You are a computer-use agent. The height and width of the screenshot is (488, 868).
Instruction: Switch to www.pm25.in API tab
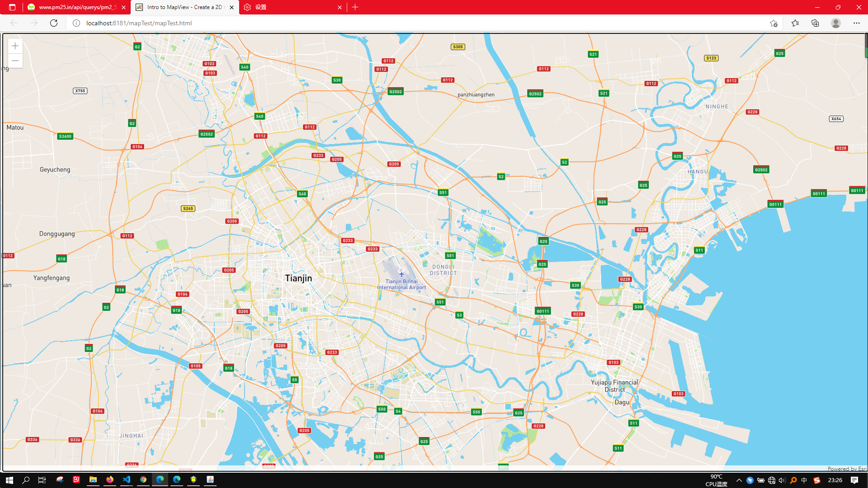(x=77, y=7)
